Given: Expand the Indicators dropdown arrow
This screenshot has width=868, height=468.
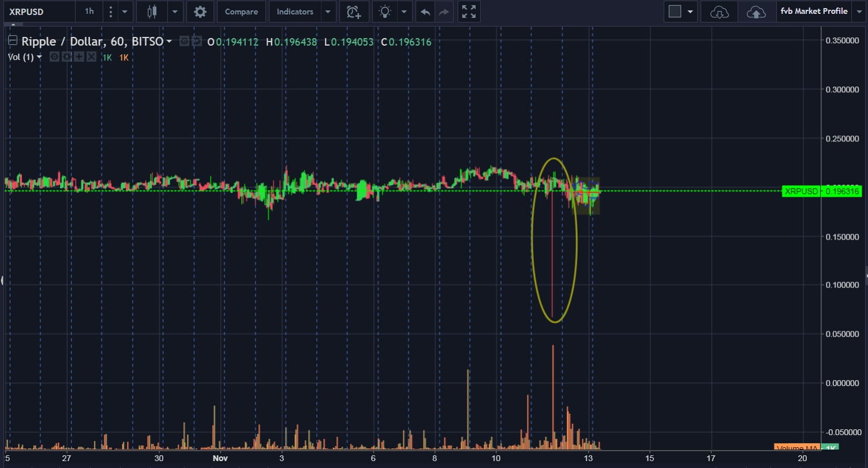Looking at the screenshot, I should coord(328,12).
